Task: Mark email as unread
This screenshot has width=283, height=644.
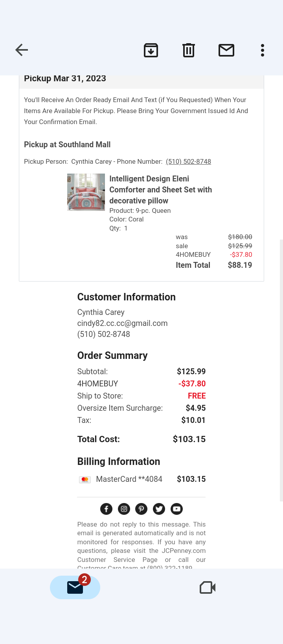Action: click(226, 50)
